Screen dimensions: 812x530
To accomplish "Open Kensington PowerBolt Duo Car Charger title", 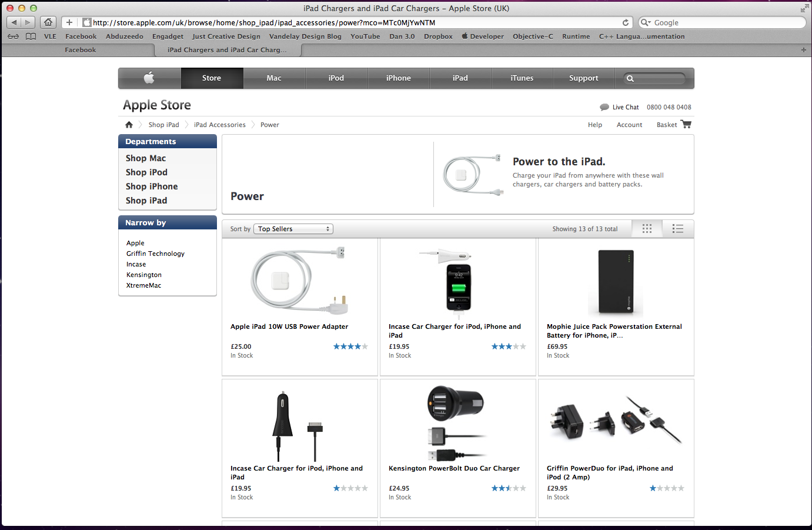I will coord(454,468).
